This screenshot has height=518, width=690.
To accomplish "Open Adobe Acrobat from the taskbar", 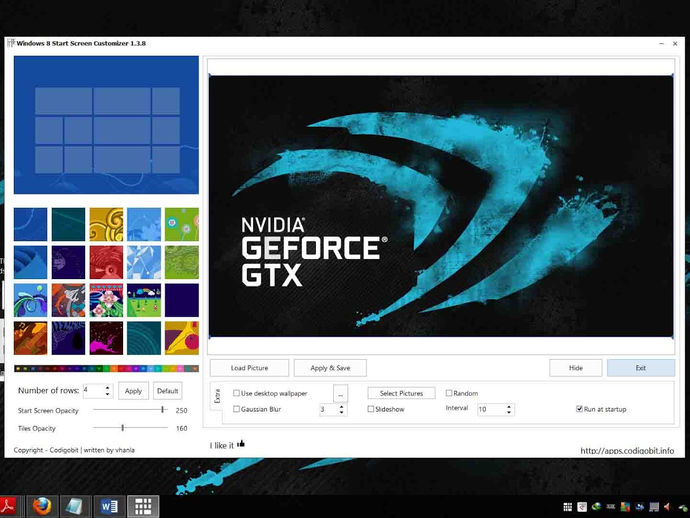I will pyautogui.click(x=8, y=506).
